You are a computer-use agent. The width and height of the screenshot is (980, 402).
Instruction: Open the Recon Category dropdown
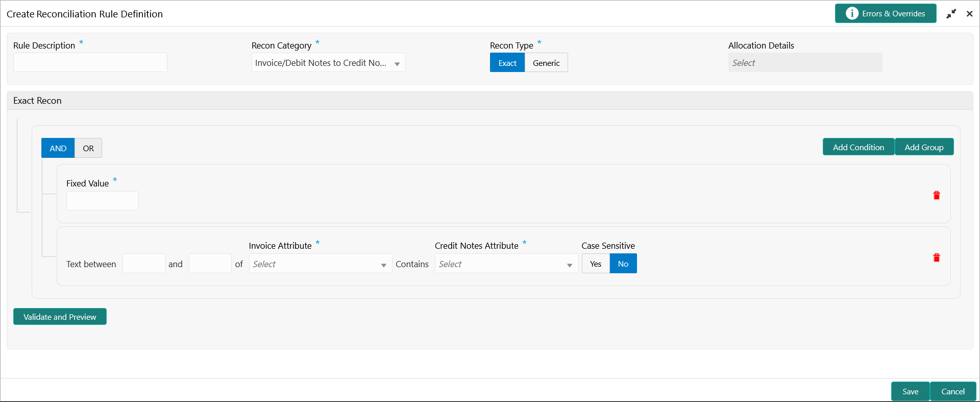[x=328, y=63]
